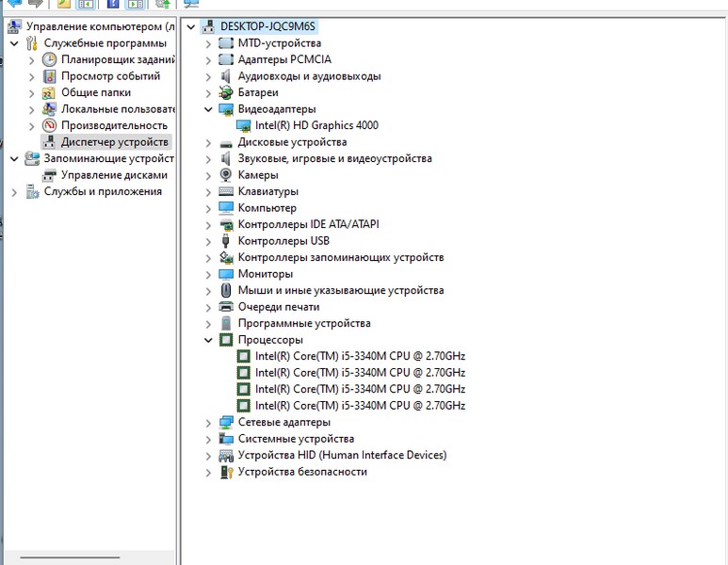Click the Task Scheduler clock icon

pos(50,59)
